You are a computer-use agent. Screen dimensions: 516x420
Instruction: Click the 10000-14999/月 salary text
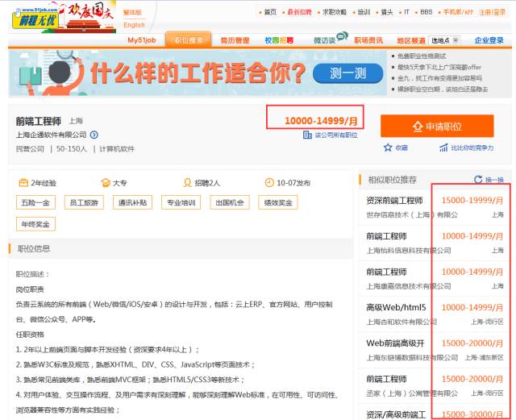[321, 121]
